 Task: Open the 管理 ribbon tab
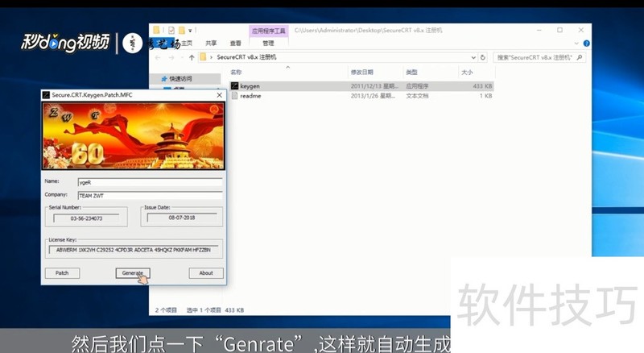(268, 44)
